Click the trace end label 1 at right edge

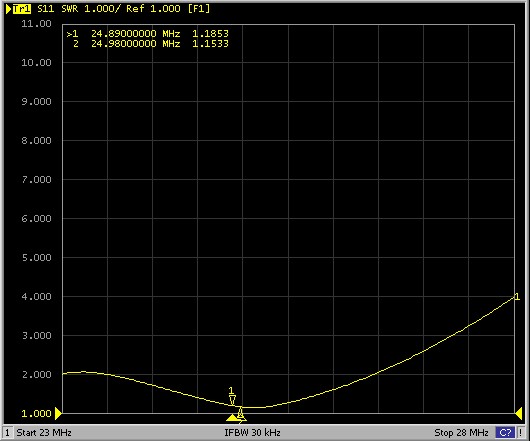(517, 297)
